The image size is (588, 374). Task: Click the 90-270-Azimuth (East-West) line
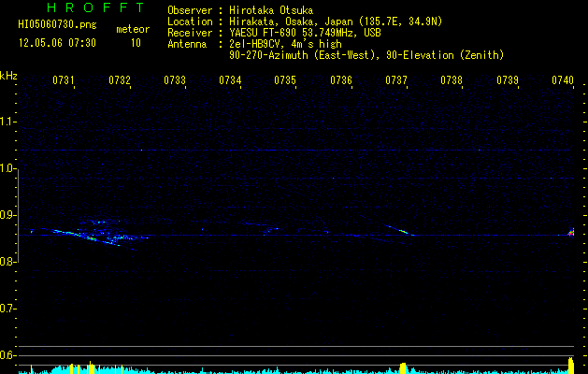[366, 55]
